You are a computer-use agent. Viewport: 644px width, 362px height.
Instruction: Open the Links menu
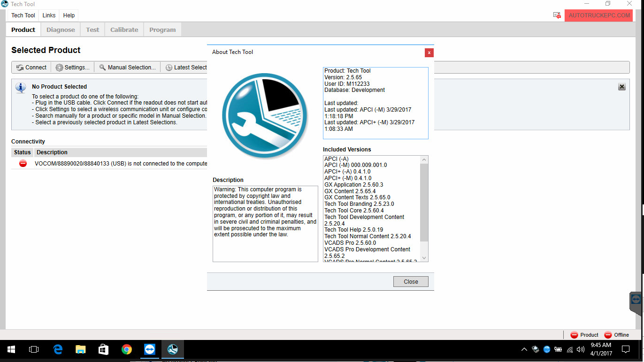pos(49,15)
